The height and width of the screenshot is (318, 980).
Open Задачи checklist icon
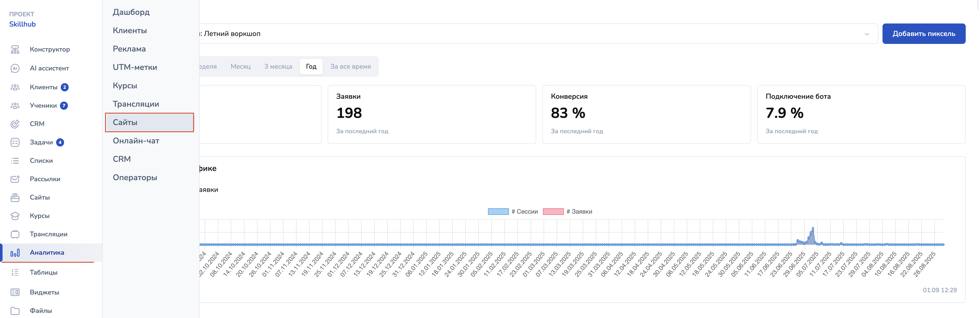click(x=15, y=142)
